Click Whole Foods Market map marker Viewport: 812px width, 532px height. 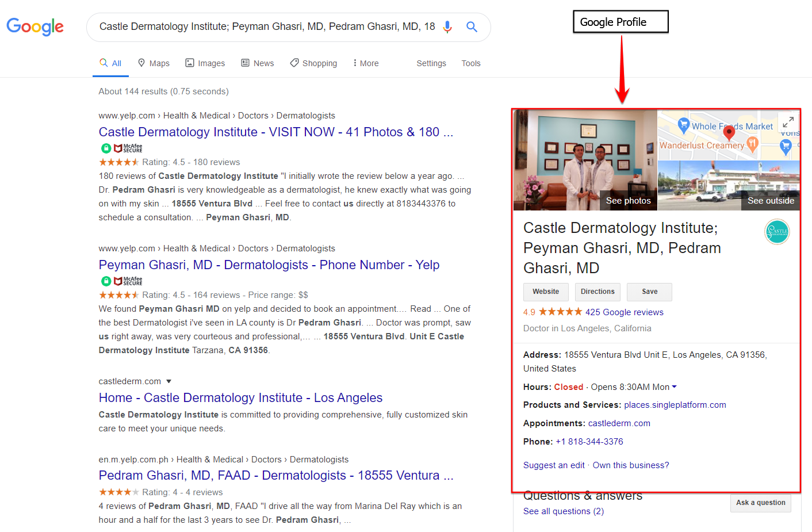[x=684, y=124]
